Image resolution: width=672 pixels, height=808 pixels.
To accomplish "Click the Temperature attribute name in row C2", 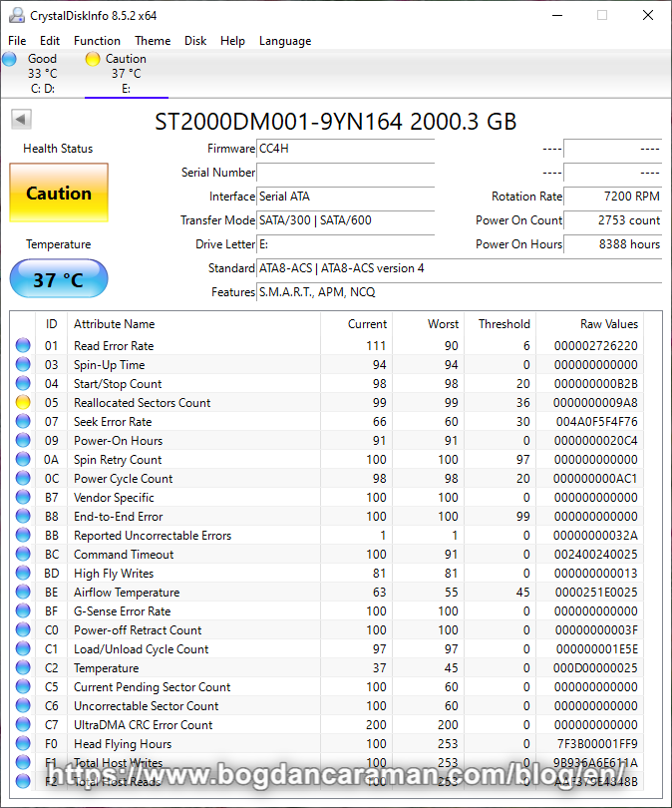I will point(106,667).
